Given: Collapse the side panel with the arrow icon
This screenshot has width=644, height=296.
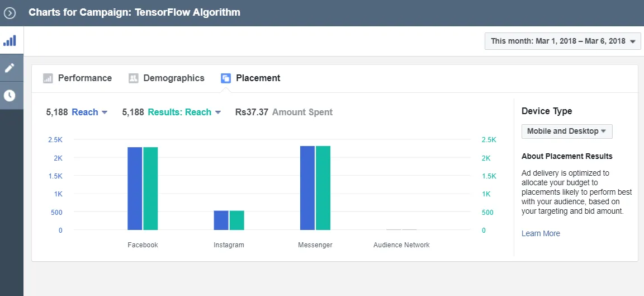Looking at the screenshot, I should coord(10,13).
